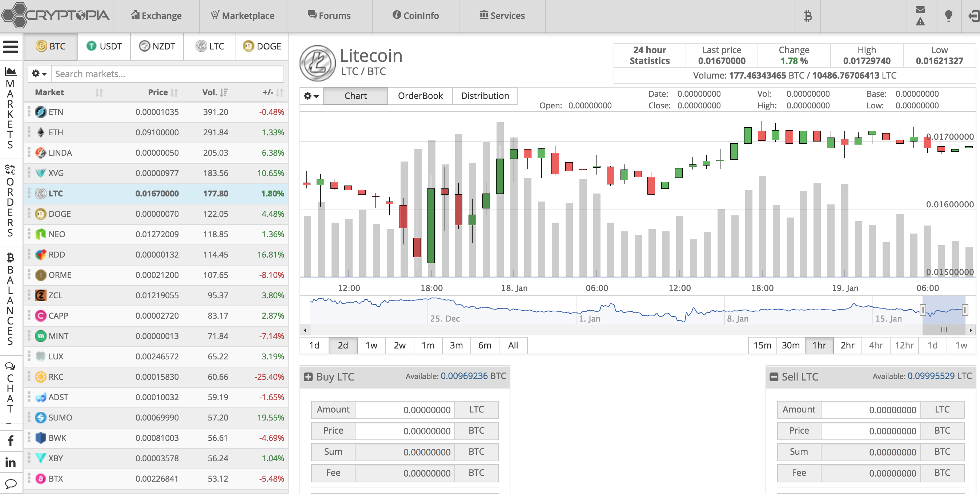The image size is (980, 494).
Task: Click the Facebook icon in sidebar
Action: [10, 441]
